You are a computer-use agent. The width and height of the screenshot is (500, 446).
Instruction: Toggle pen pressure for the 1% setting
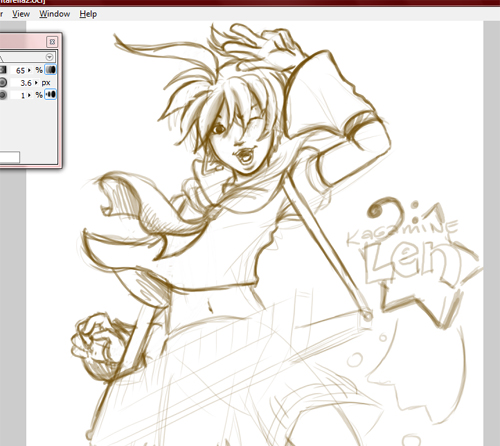click(x=51, y=95)
